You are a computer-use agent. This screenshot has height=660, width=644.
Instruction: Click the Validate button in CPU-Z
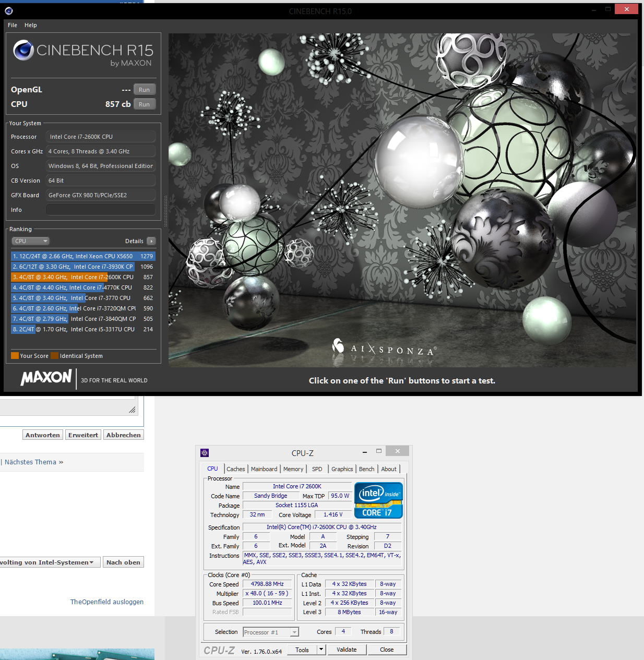pos(347,650)
